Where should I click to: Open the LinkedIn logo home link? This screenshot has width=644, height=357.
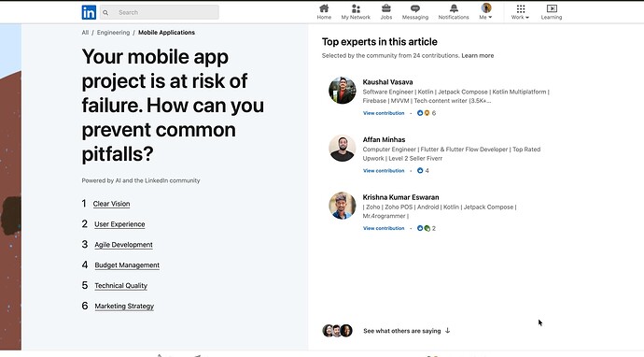89,12
